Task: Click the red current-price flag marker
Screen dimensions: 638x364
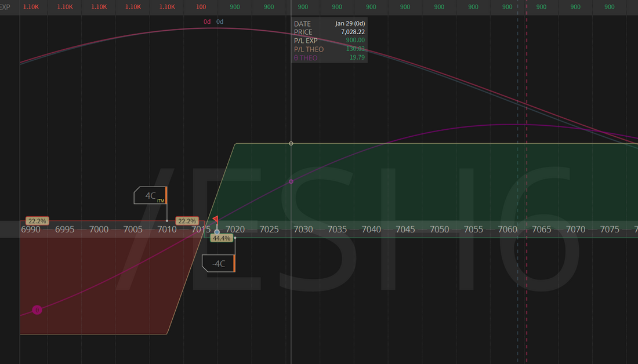Action: click(x=215, y=220)
